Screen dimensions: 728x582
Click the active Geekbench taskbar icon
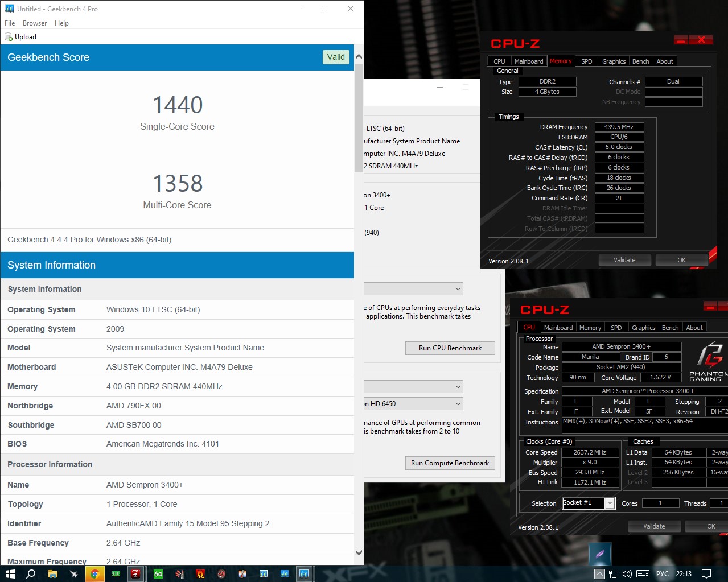(x=304, y=573)
